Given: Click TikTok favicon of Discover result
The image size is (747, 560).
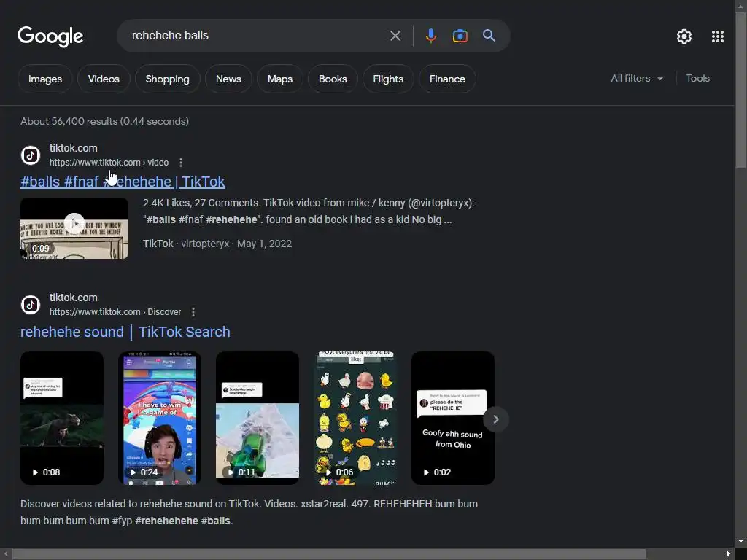Looking at the screenshot, I should click(31, 305).
